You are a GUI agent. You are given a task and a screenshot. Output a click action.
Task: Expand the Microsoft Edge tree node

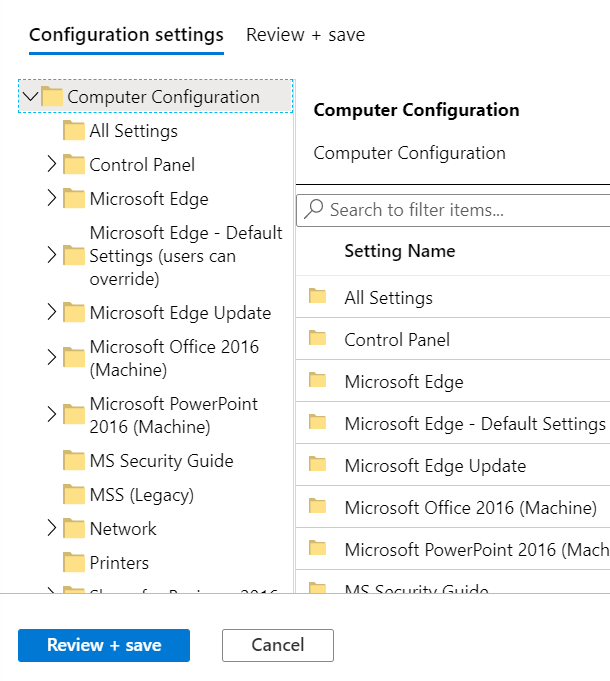tap(52, 198)
